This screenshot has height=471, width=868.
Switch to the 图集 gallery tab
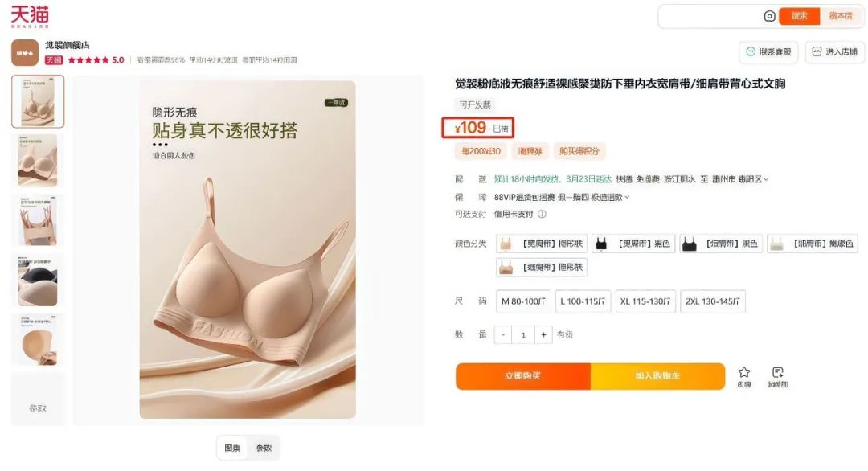[x=232, y=448]
